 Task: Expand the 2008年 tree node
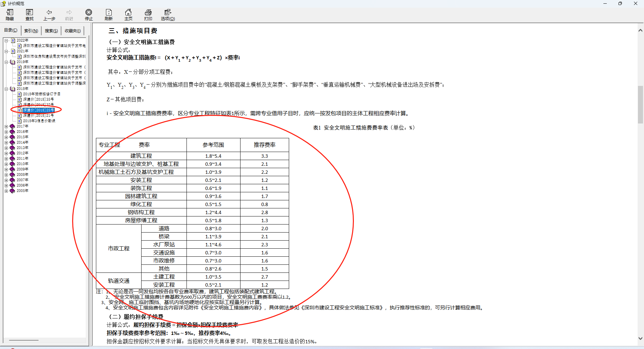click(x=6, y=175)
